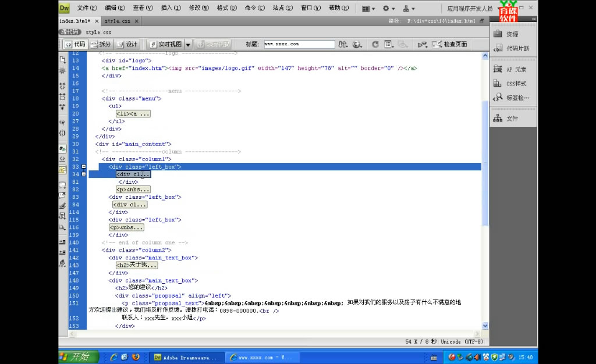Click Remove Comment coding toolbar icon
This screenshot has width=596, height=364.
tap(62, 195)
